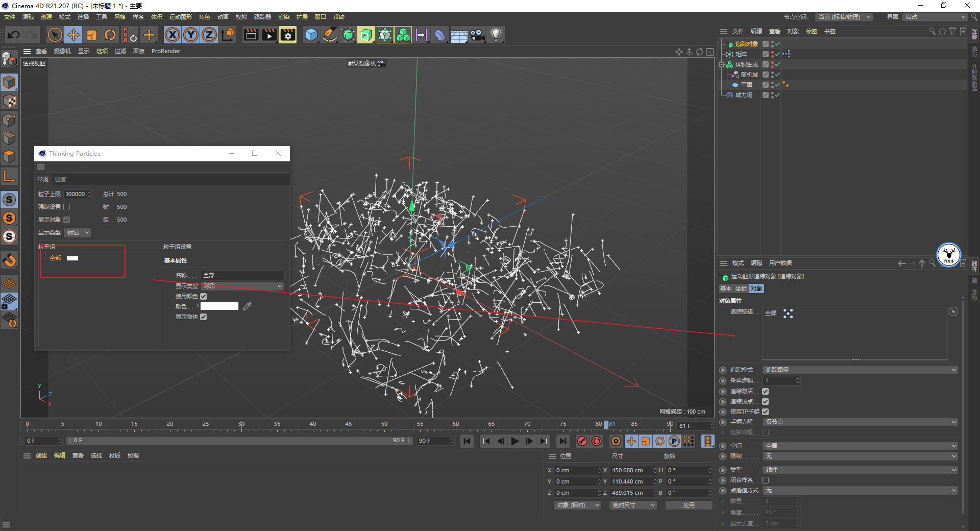Open the 显示类型 标记 dropdown
The height and width of the screenshot is (531, 980).
[78, 232]
